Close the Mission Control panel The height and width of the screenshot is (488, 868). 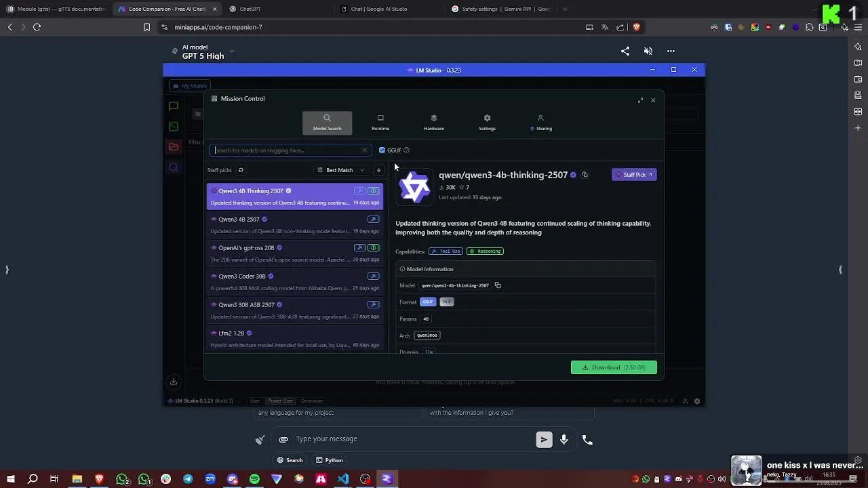[653, 100]
